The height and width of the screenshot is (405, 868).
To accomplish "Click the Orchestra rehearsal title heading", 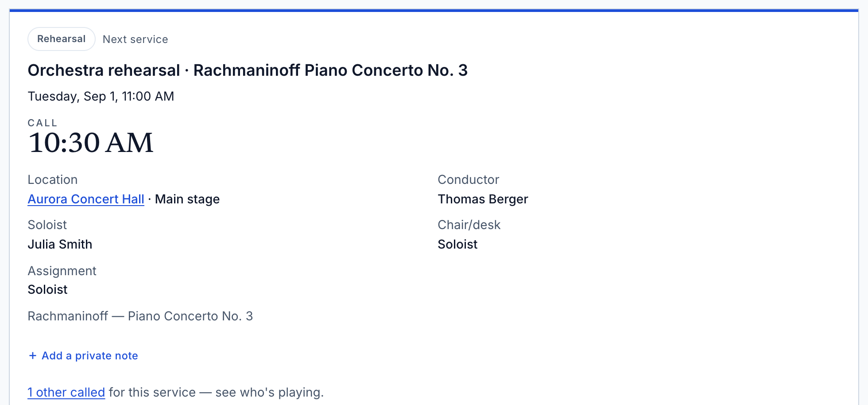I will 248,70.
